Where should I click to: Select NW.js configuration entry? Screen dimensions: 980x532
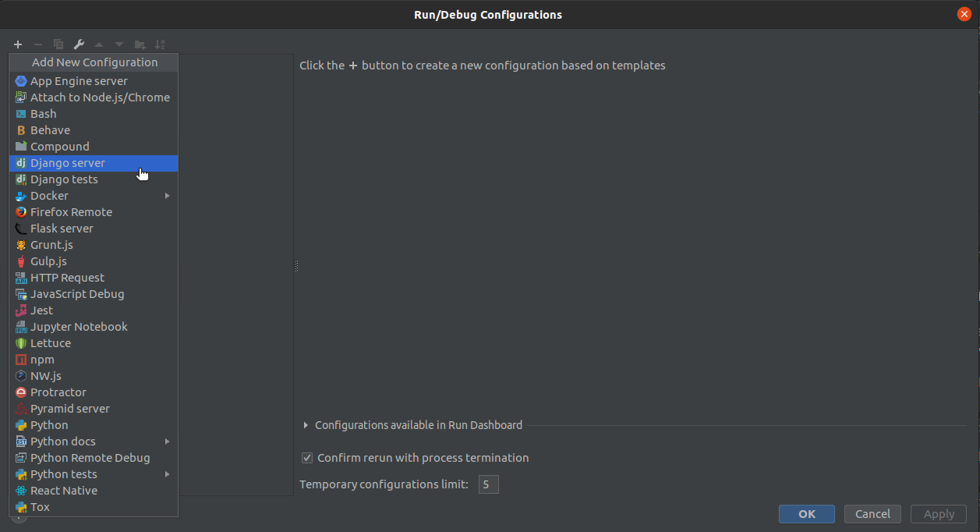tap(94, 376)
